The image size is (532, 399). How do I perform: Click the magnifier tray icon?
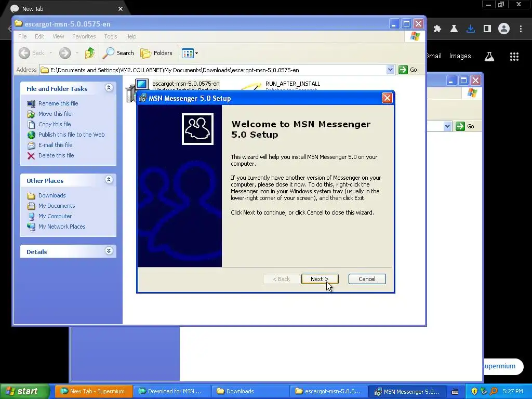point(494,391)
